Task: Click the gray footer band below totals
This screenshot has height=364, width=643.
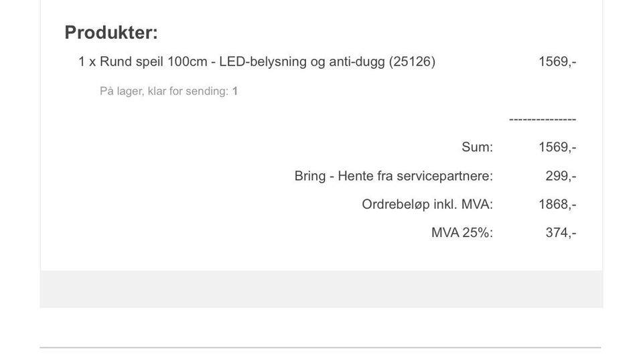Action: [321, 289]
